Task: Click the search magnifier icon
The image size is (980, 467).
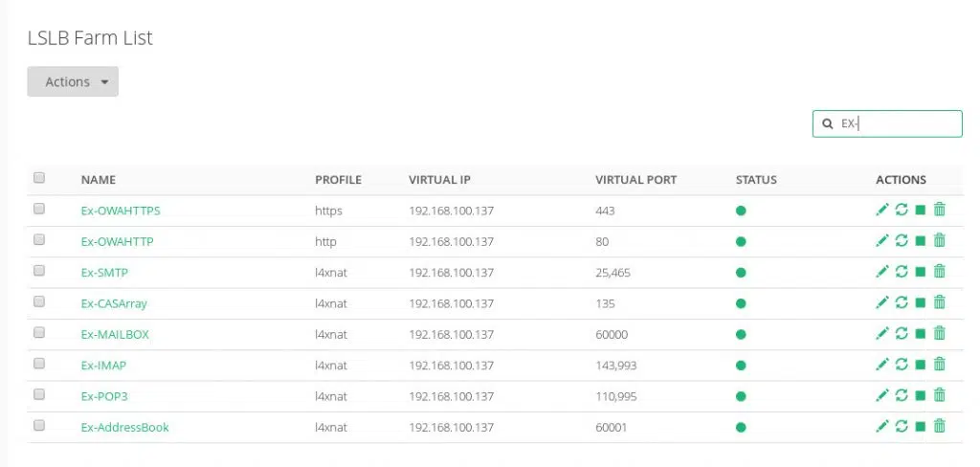Action: pyautogui.click(x=828, y=124)
